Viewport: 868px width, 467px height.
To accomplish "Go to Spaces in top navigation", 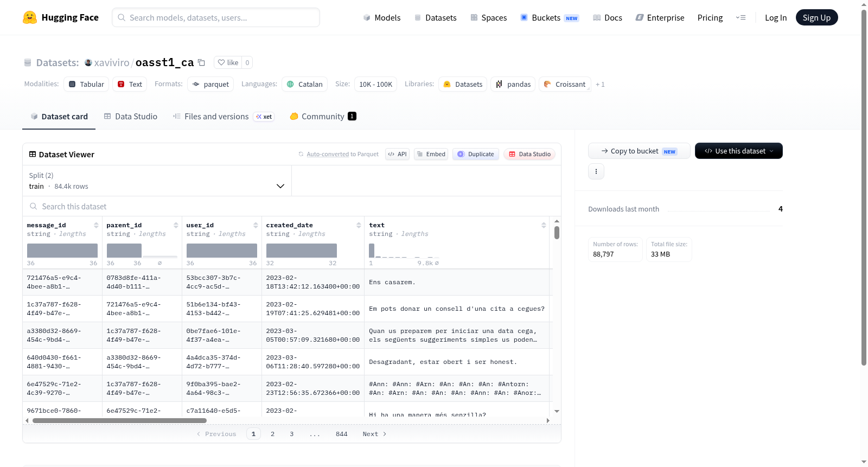I will 488,17.
